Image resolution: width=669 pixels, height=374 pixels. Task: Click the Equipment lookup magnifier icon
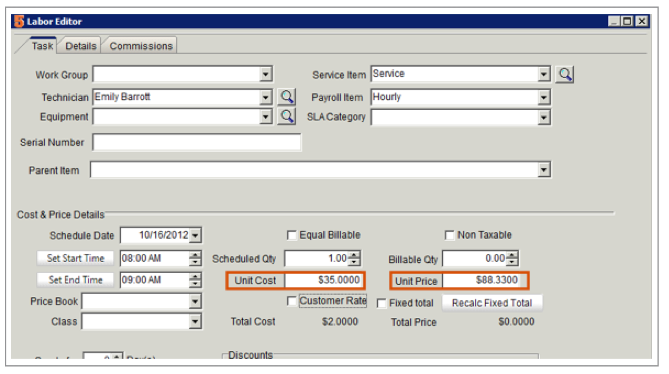(x=286, y=116)
